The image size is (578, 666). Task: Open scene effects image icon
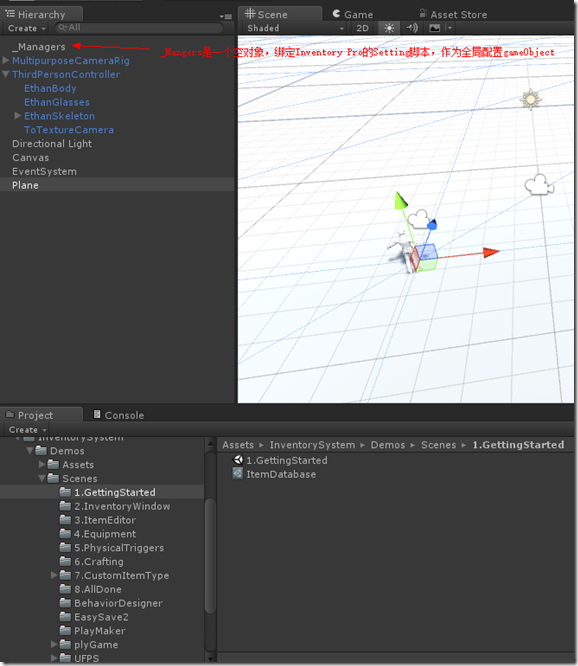434,28
